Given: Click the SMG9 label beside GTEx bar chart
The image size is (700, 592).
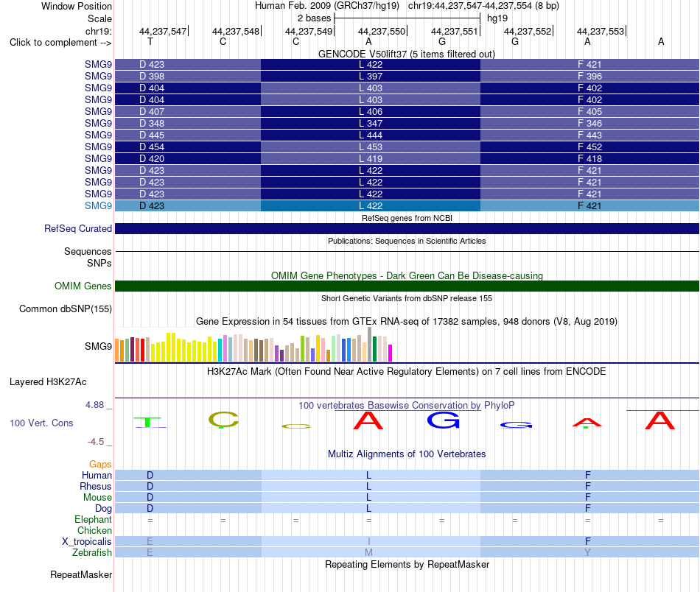Looking at the screenshot, I should tap(98, 346).
